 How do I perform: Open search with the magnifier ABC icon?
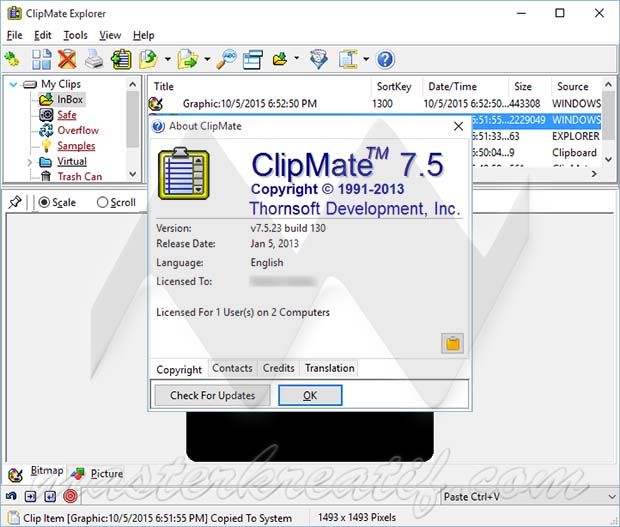226,59
